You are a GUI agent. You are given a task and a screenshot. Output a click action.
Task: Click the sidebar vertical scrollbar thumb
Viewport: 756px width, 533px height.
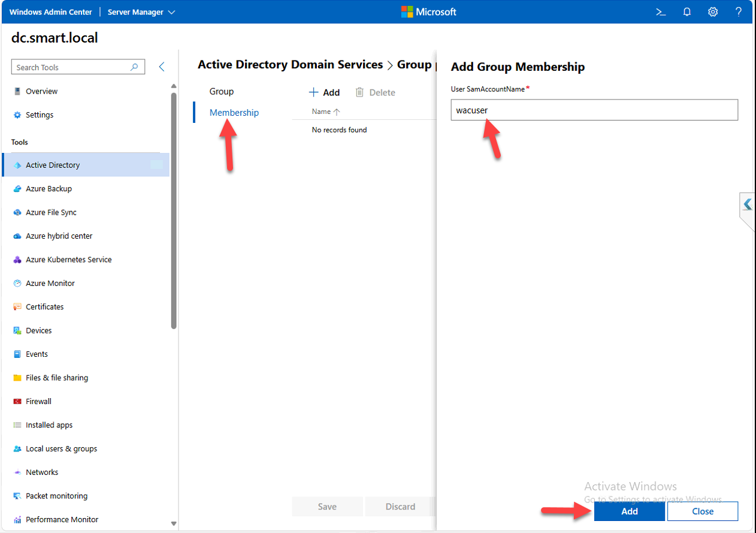[174, 211]
